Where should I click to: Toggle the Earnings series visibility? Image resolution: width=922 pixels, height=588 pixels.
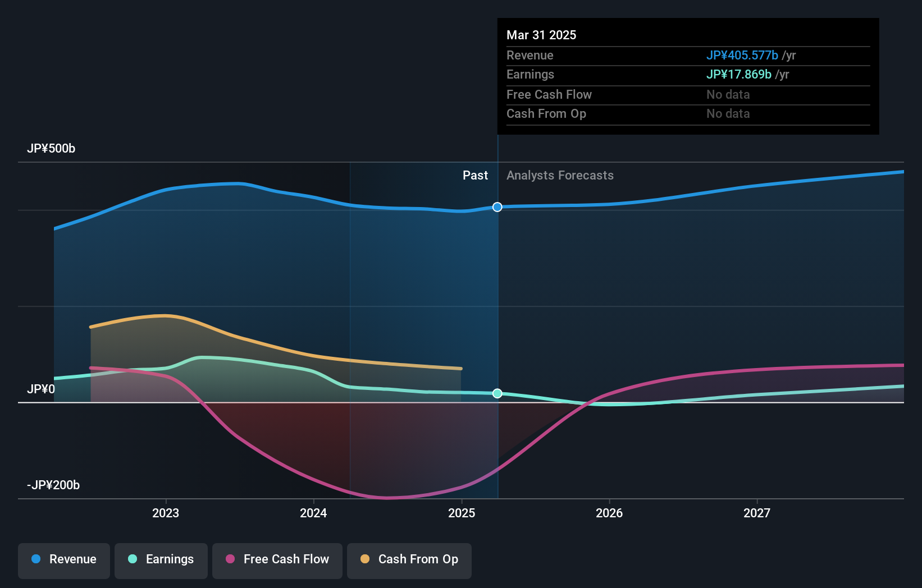[x=161, y=559]
